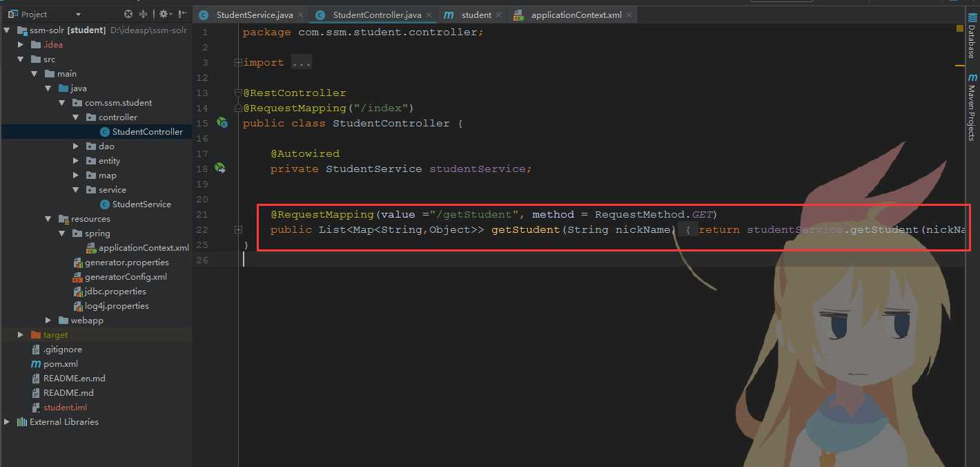Expand the External Libraries node

8,422
